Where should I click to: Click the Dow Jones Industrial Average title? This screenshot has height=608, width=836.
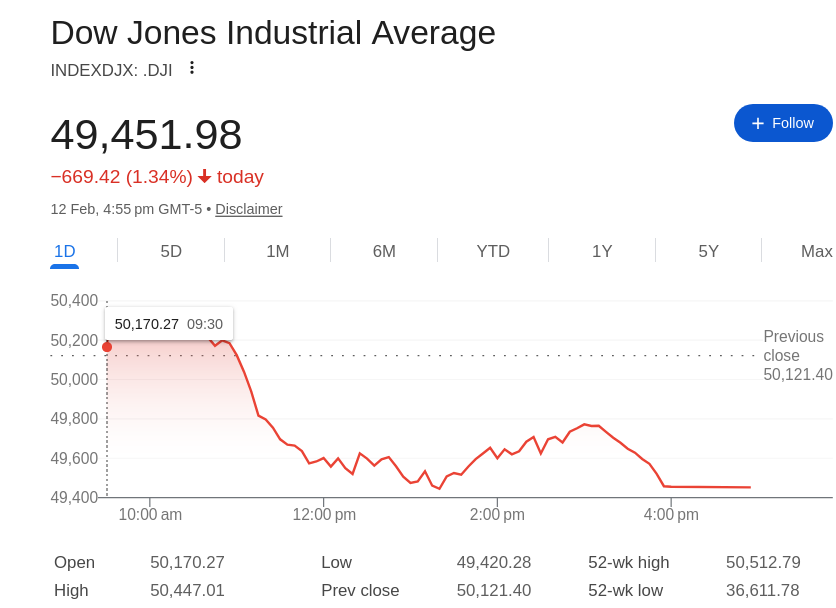(273, 33)
